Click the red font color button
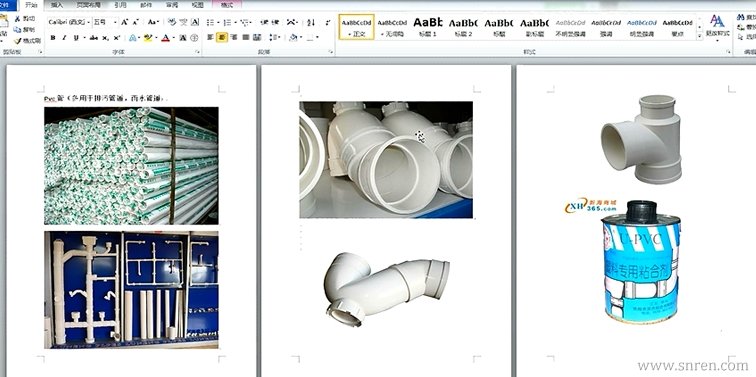756x377 pixels. pyautogui.click(x=165, y=38)
